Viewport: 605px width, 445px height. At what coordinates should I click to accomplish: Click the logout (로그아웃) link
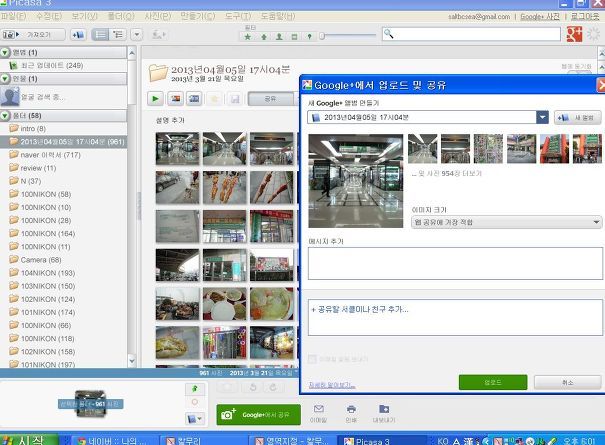point(585,17)
